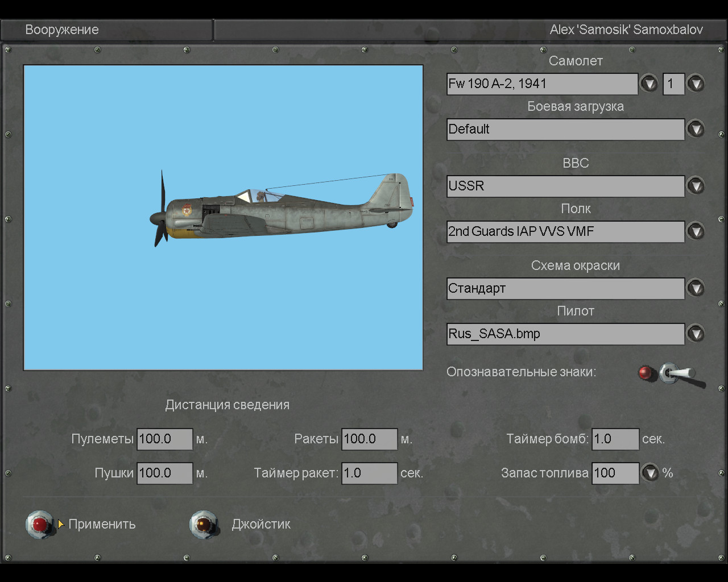The image size is (728, 582).
Task: Click the Пушки convergence distance field
Action: coord(164,473)
